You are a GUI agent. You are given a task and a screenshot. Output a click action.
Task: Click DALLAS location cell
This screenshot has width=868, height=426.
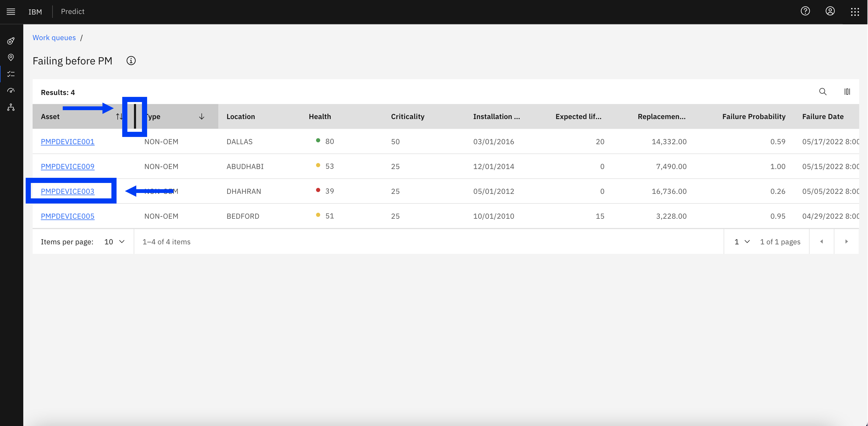(x=239, y=142)
